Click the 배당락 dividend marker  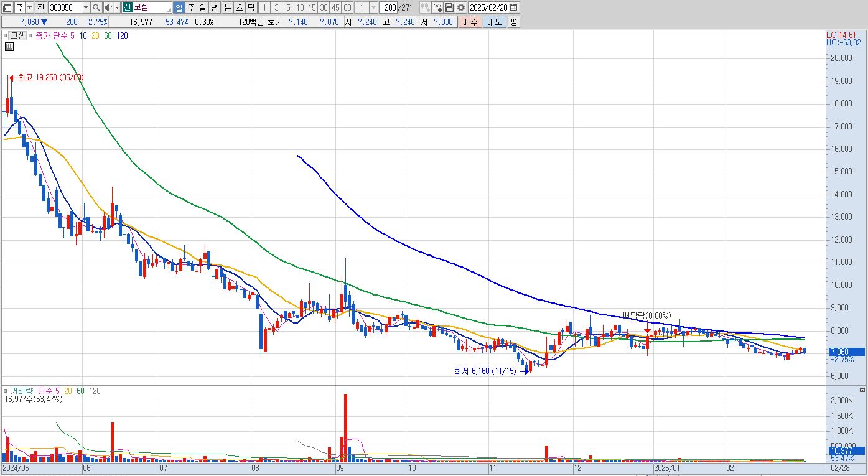point(647,316)
